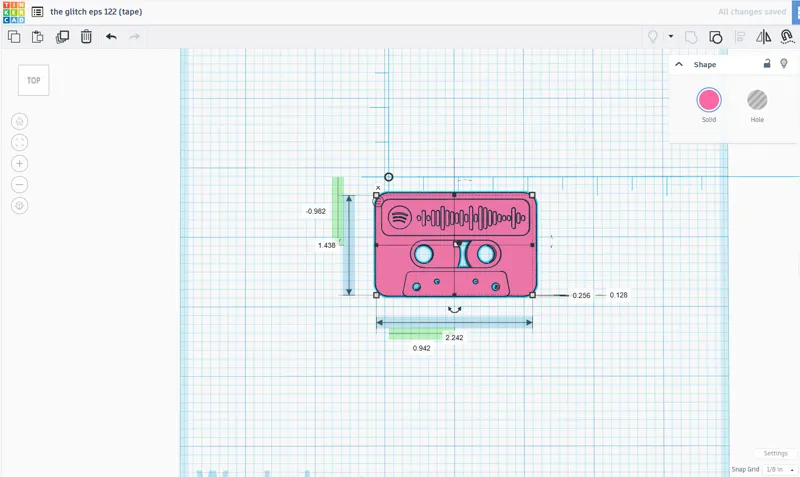The image size is (800, 477).
Task: Edit the 2.242 width dimension
Action: [454, 337]
